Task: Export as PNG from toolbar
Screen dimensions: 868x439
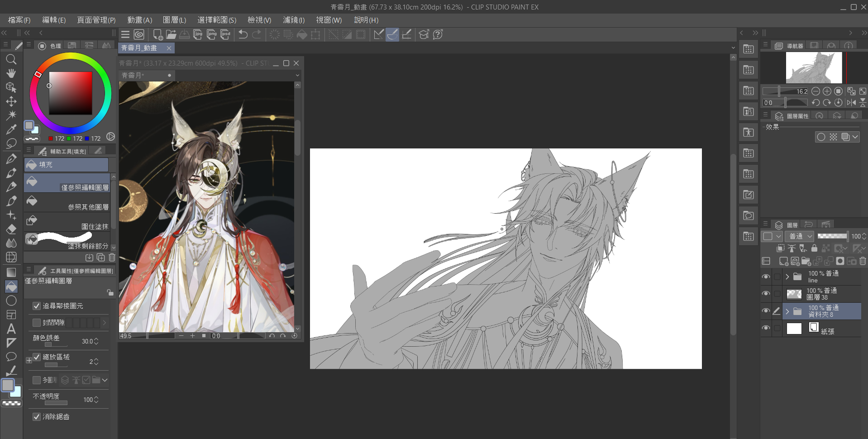Action: (211, 34)
